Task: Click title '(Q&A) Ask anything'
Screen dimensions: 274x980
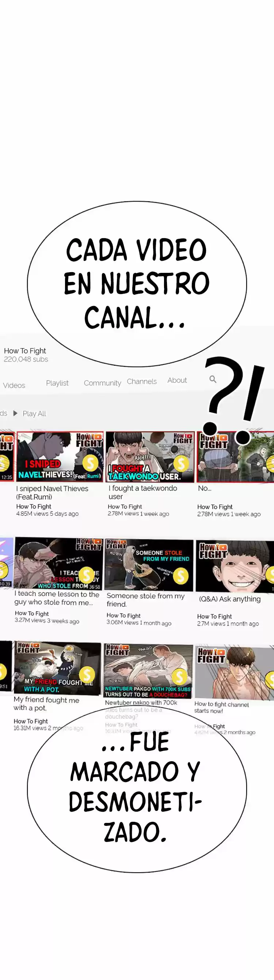Action: [230, 599]
